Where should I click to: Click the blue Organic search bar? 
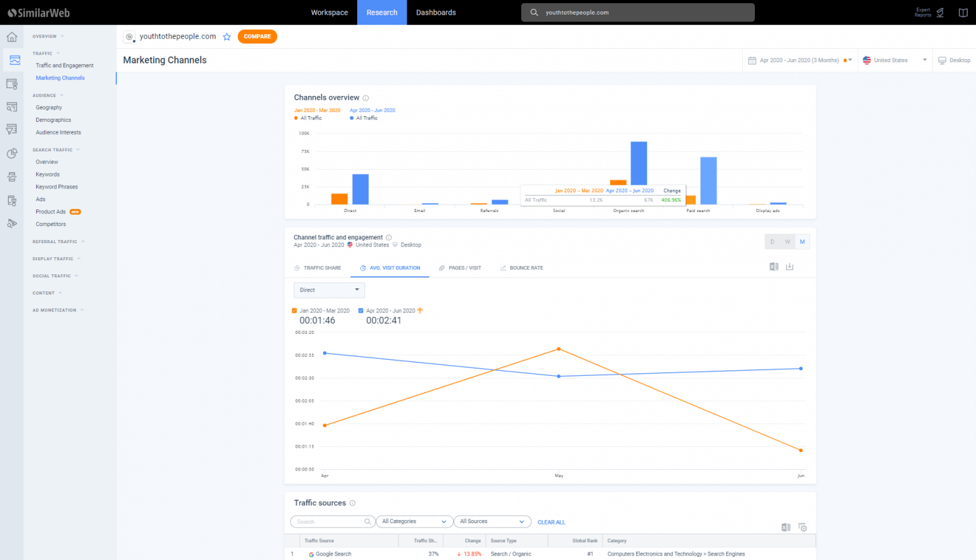639,163
